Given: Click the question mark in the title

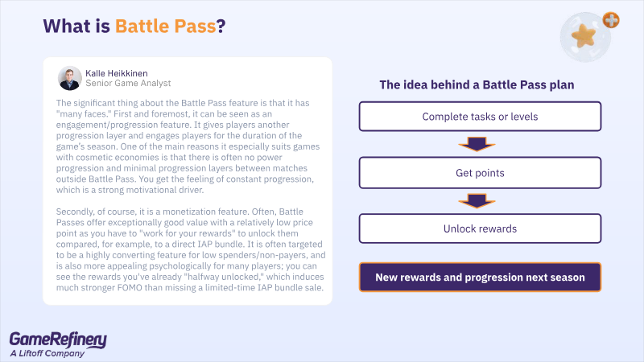Looking at the screenshot, I should [x=221, y=26].
